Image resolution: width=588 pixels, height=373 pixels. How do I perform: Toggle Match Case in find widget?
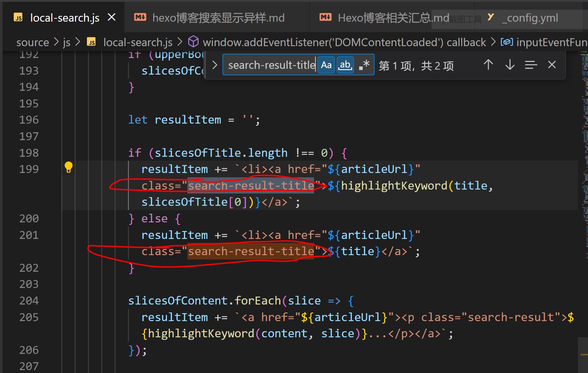[x=326, y=65]
